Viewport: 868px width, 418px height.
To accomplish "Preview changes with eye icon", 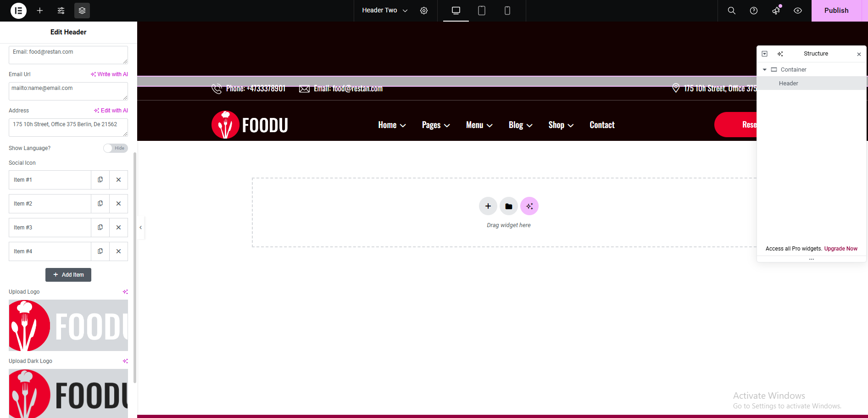I will (798, 11).
